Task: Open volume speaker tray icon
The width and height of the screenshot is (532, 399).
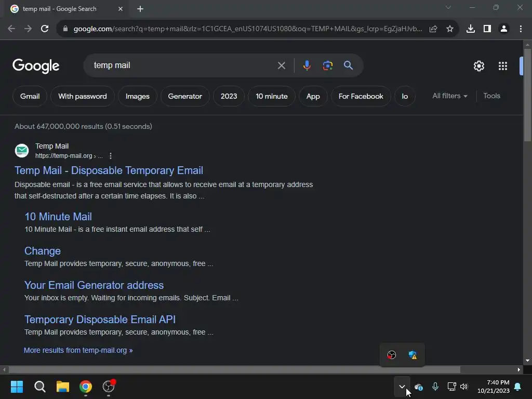Action: [x=464, y=387]
